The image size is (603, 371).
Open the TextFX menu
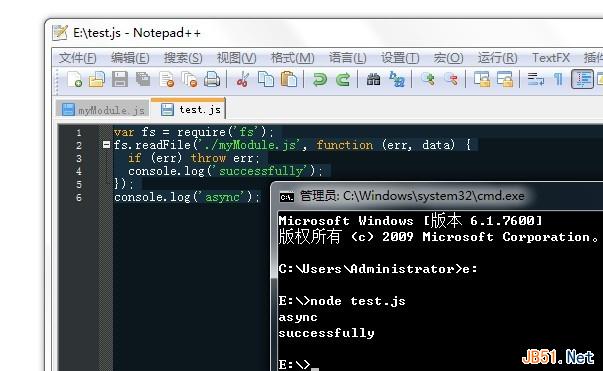551,58
